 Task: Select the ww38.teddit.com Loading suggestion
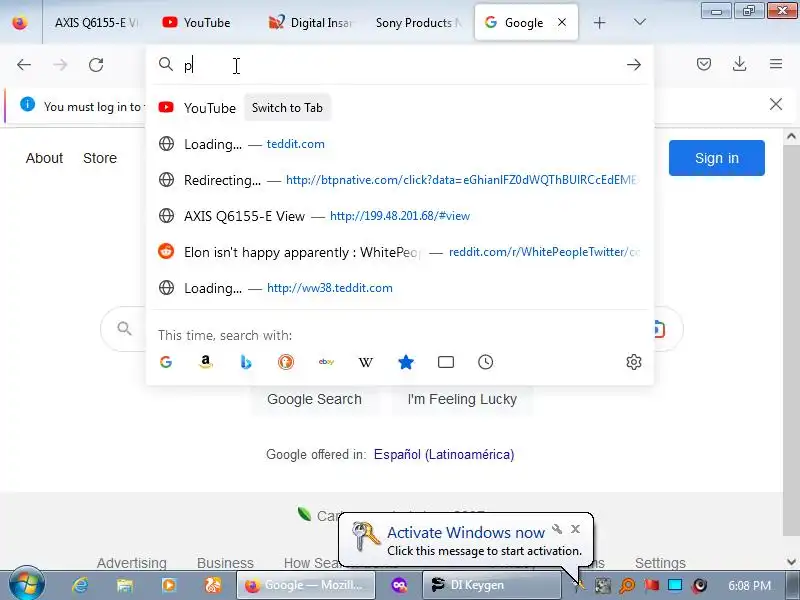399,288
